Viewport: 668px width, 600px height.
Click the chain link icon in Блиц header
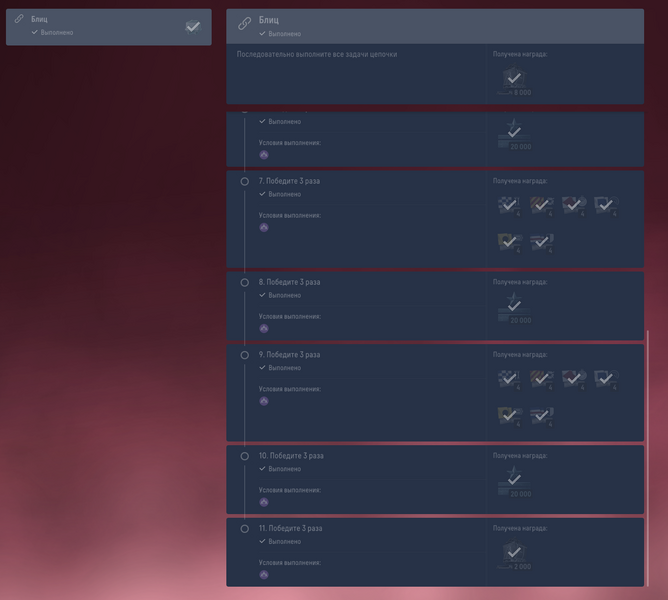(x=245, y=23)
